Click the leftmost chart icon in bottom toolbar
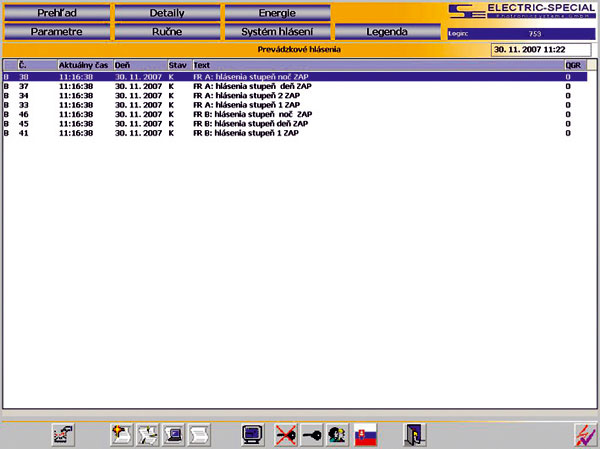The image size is (600, 449). (x=64, y=434)
